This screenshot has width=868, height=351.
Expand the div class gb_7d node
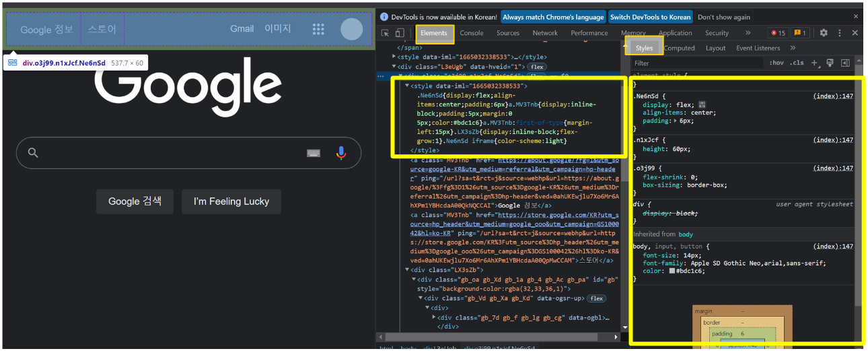point(434,317)
